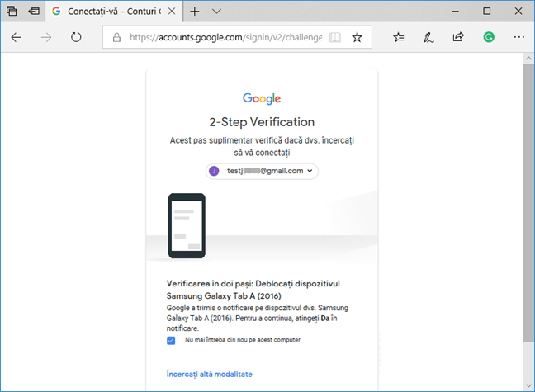Expand the tab previews chevron

[216, 12]
